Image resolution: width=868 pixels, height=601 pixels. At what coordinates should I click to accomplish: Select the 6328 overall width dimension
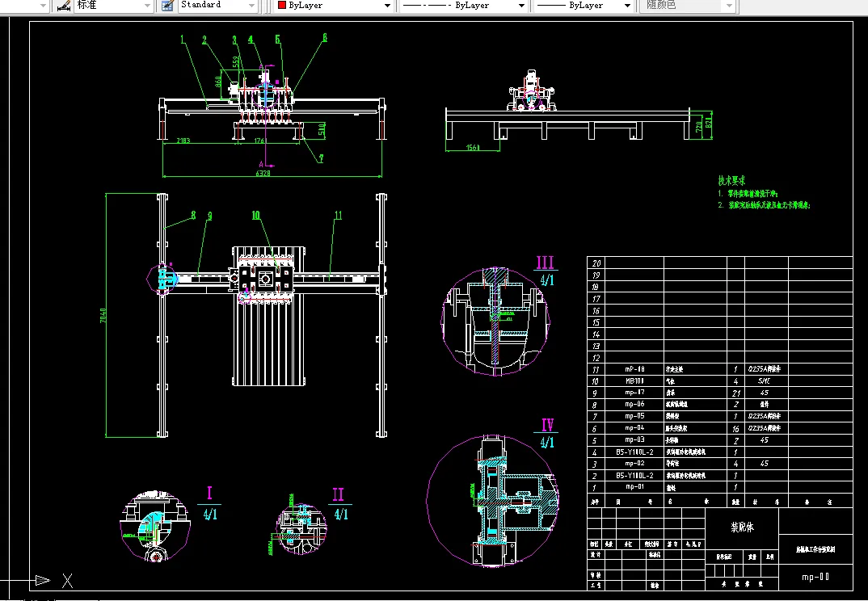pyautogui.click(x=263, y=173)
